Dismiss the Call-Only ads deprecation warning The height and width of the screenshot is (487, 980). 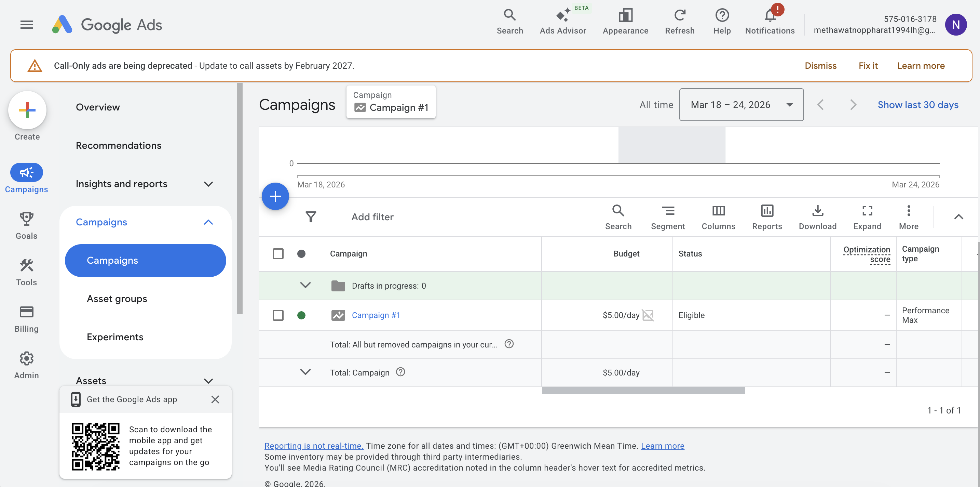tap(820, 66)
